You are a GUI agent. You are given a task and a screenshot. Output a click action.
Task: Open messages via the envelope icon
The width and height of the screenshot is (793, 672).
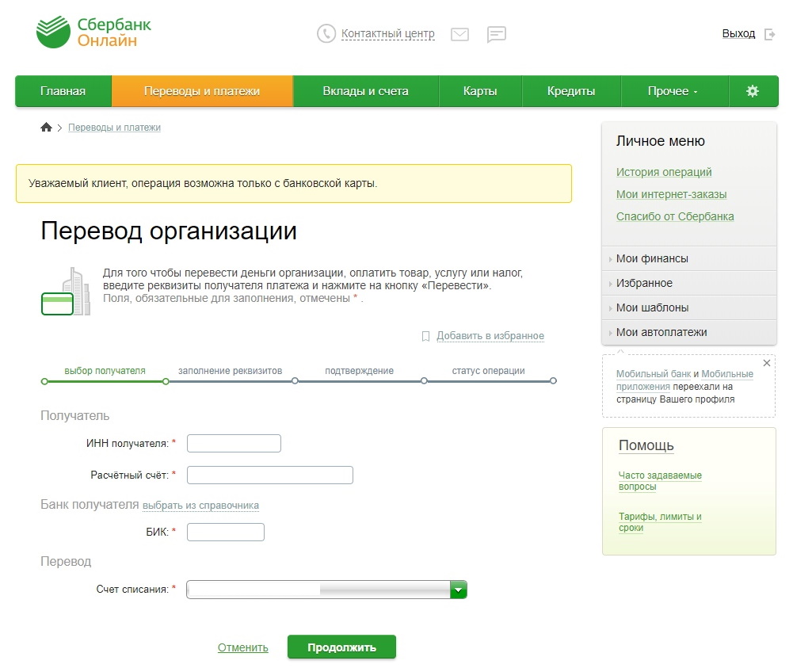click(459, 34)
